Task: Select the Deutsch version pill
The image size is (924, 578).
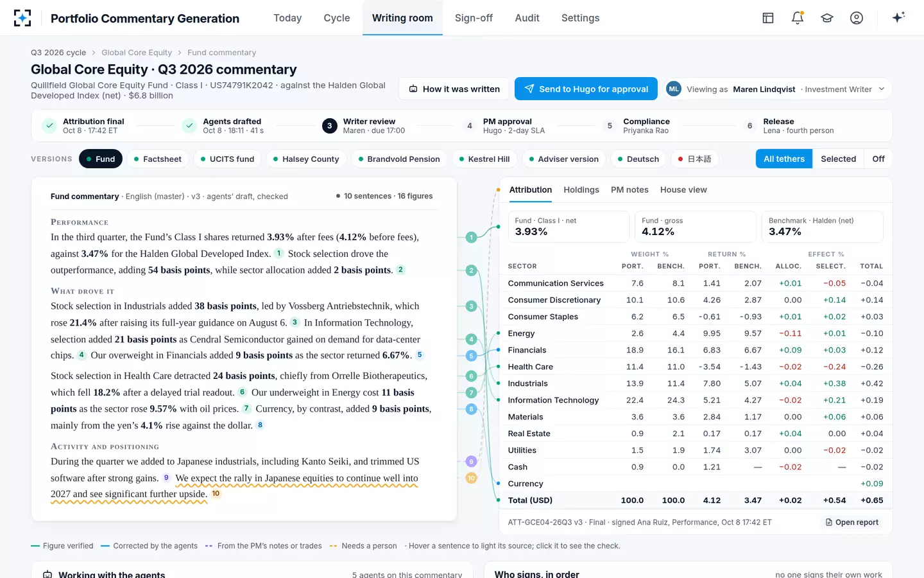Action: click(638, 159)
